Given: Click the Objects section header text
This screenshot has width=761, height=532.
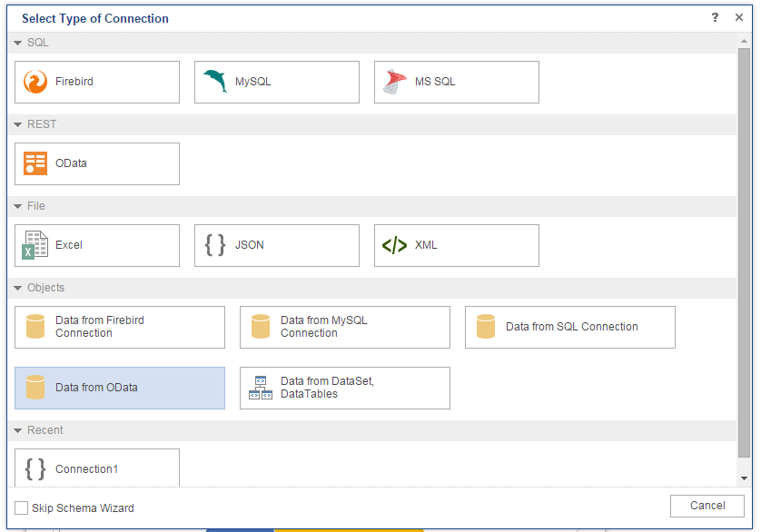Looking at the screenshot, I should click(x=45, y=288).
